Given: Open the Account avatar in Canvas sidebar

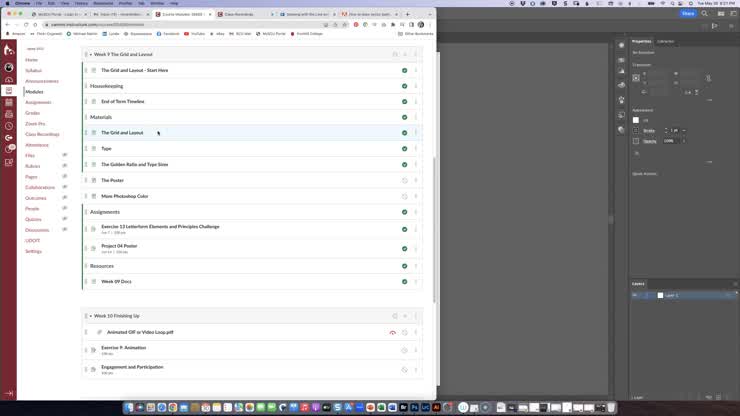Looking at the screenshot, I should [8, 68].
